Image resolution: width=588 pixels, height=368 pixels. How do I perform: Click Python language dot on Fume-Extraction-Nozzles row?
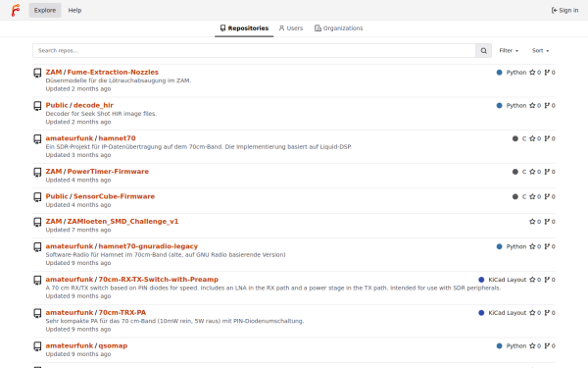[499, 73]
